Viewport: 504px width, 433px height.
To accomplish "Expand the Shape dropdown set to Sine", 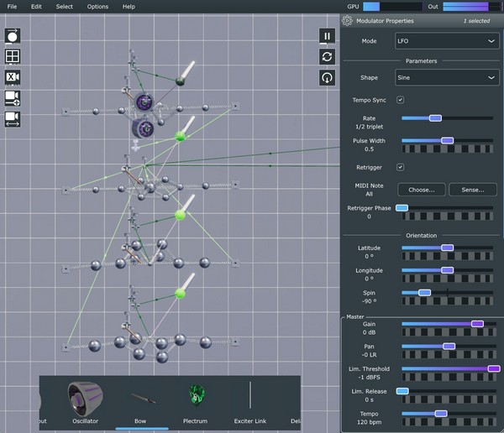I will click(448, 78).
